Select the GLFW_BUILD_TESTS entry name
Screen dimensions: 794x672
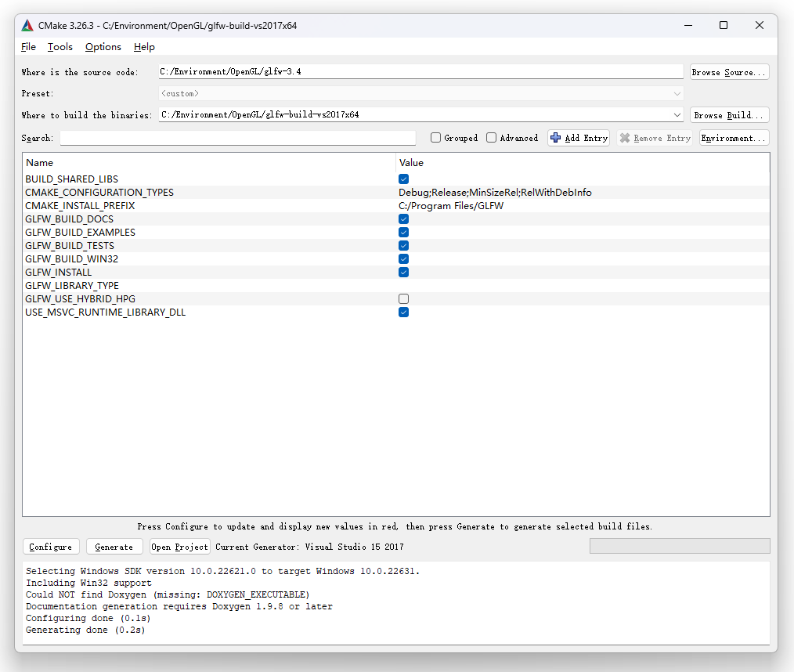point(70,246)
